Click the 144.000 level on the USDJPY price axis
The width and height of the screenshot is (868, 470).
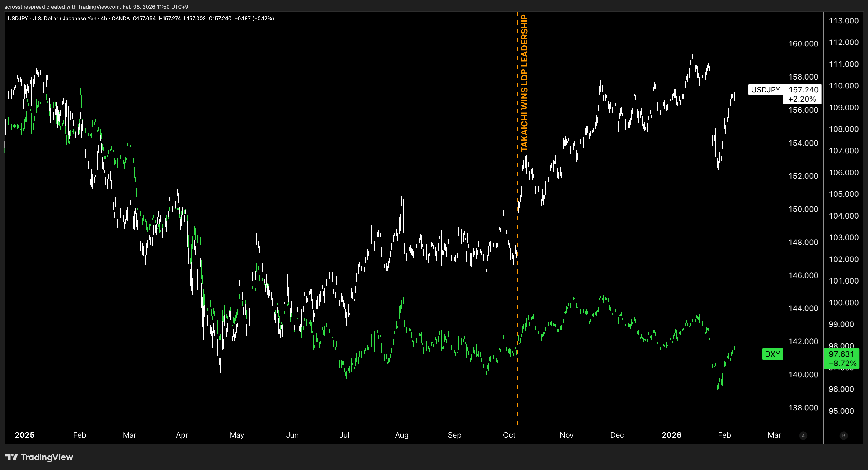[x=803, y=308]
